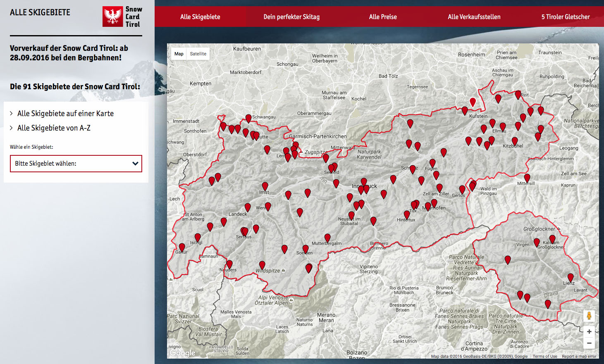604x364 pixels.
Task: Zoom out with the map minus button
Action: tap(589, 343)
